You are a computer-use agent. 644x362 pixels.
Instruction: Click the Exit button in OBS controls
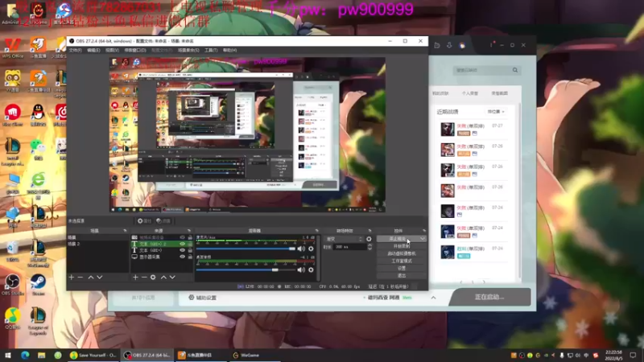[x=402, y=275]
